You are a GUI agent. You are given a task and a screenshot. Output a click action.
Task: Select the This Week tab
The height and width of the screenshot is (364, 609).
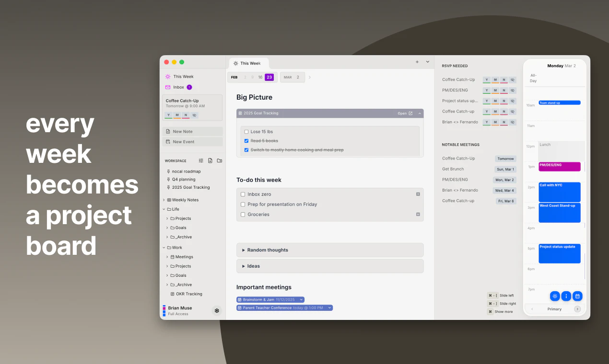(x=249, y=63)
